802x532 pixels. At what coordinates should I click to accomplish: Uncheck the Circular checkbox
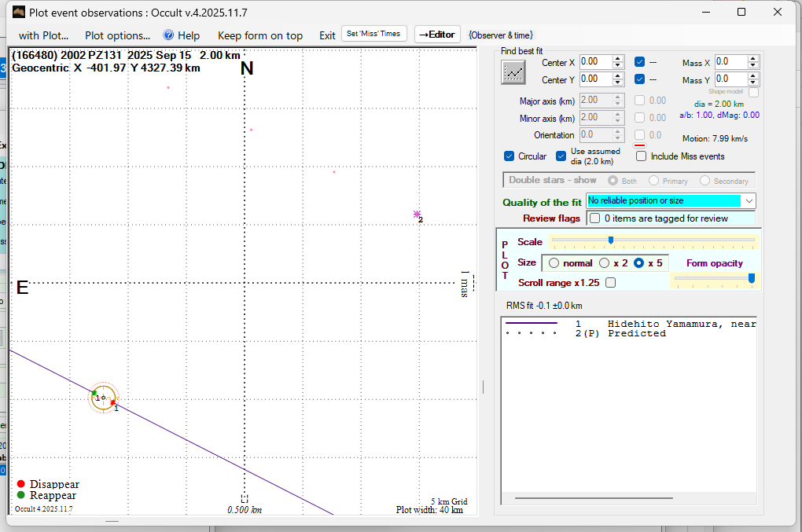click(x=510, y=156)
